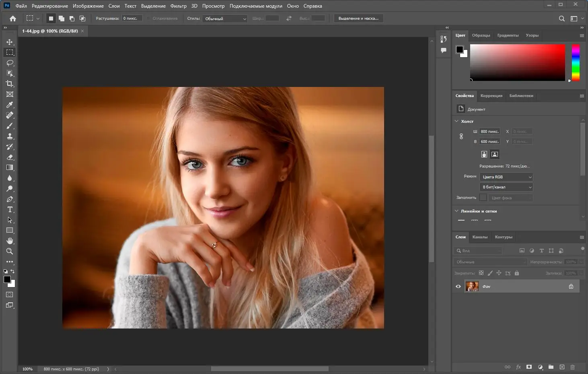588x374 pixels.
Task: Switch to the Каналы tab
Action: coord(480,237)
